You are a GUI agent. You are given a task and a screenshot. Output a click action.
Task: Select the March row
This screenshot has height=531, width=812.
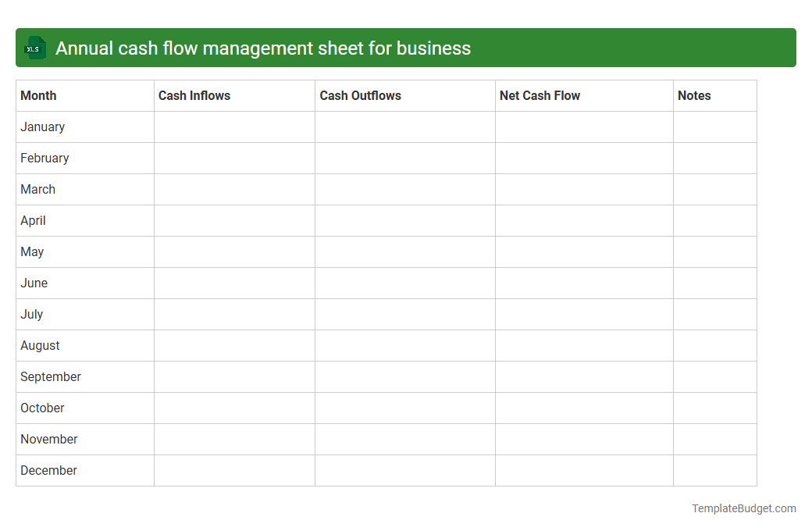37,189
